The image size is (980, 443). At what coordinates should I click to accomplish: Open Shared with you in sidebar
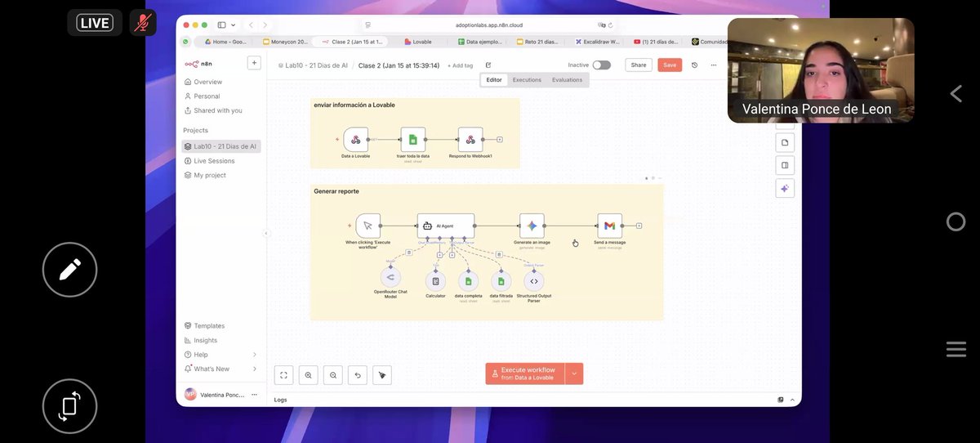[217, 110]
